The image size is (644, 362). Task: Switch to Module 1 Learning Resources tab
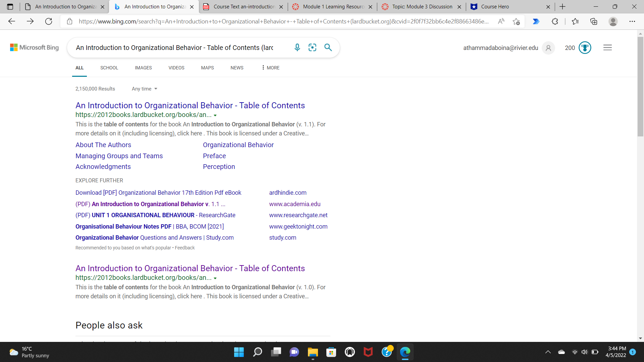tap(333, 7)
